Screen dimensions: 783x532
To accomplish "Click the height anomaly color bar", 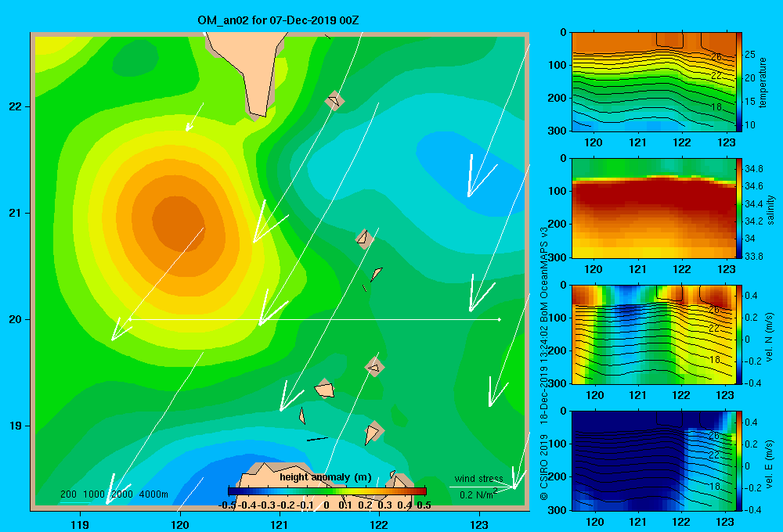I will click(x=327, y=491).
